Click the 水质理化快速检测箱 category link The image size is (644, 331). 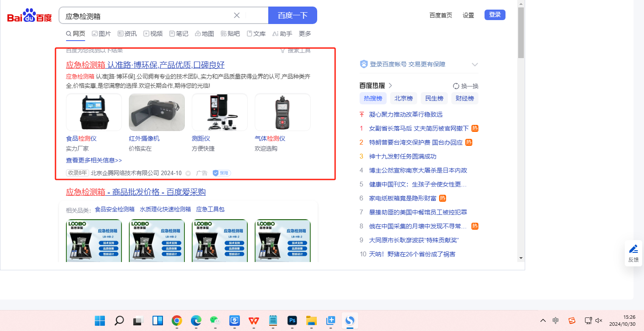click(x=166, y=209)
